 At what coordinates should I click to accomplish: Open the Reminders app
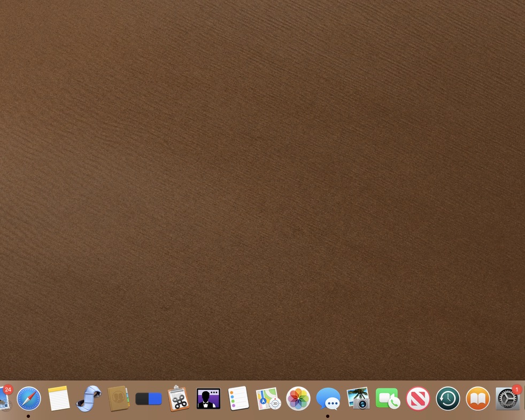coord(238,398)
